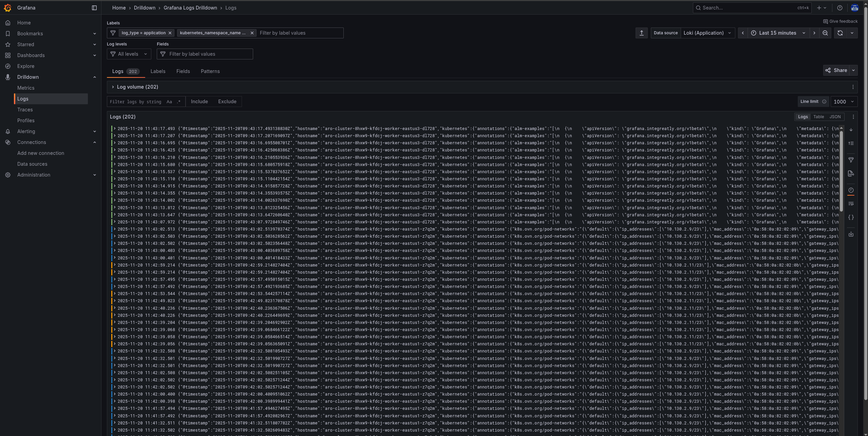Prettify JSON with the braces icon

[852, 217]
